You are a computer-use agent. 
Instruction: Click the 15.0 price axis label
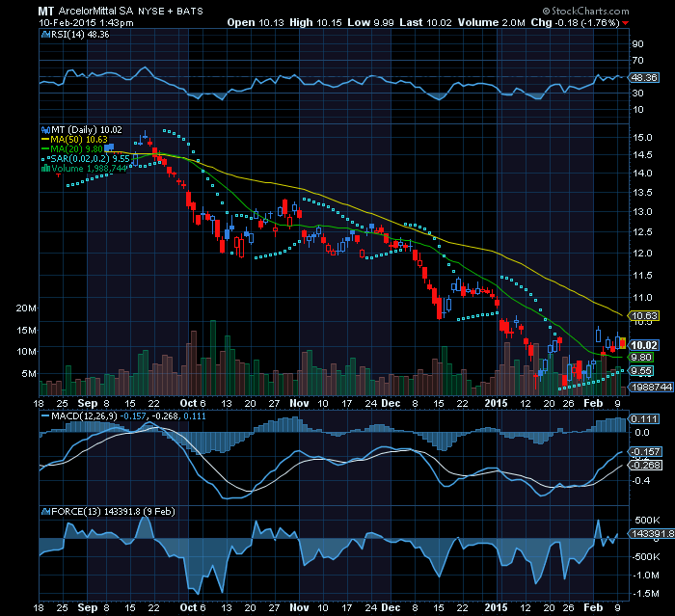(642, 137)
